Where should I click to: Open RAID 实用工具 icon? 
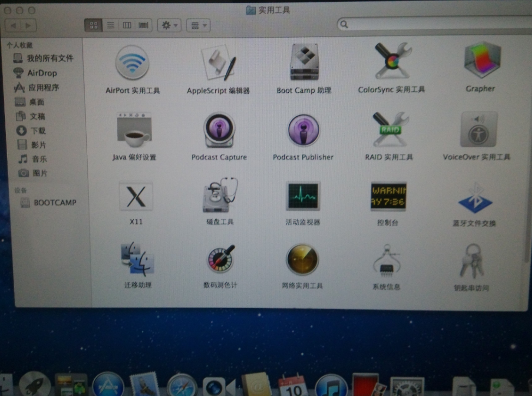pos(390,129)
